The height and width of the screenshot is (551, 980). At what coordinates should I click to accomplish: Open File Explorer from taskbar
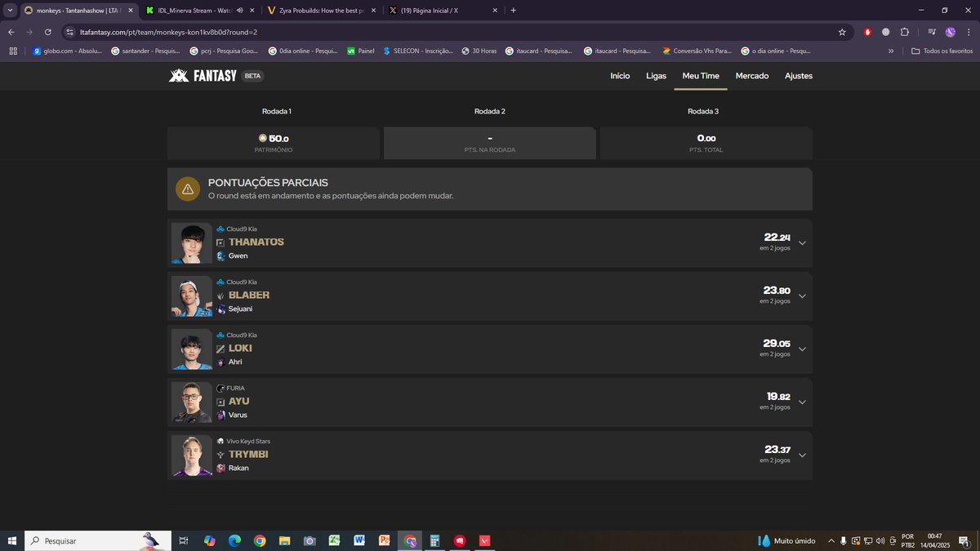(284, 540)
